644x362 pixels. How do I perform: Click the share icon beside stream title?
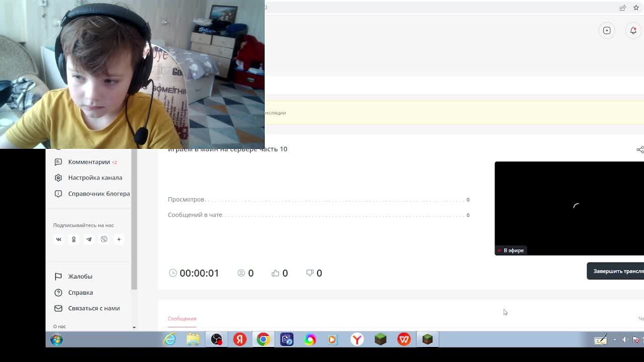pos(640,149)
